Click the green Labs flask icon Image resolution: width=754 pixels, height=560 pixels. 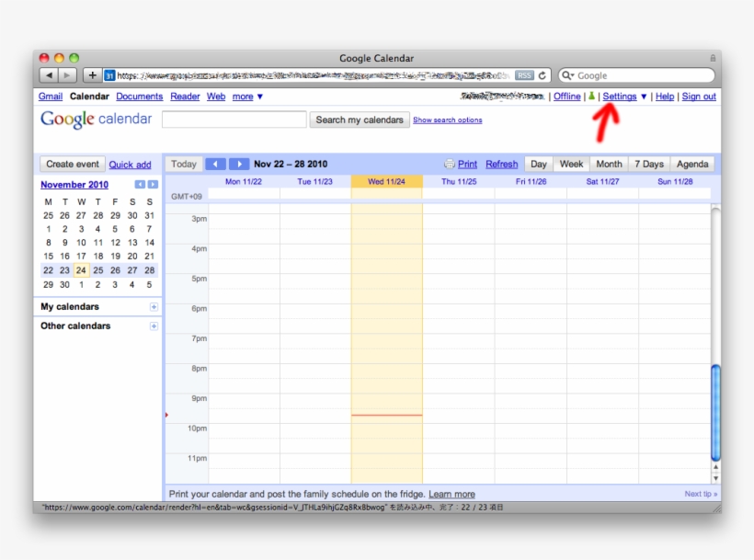591,97
